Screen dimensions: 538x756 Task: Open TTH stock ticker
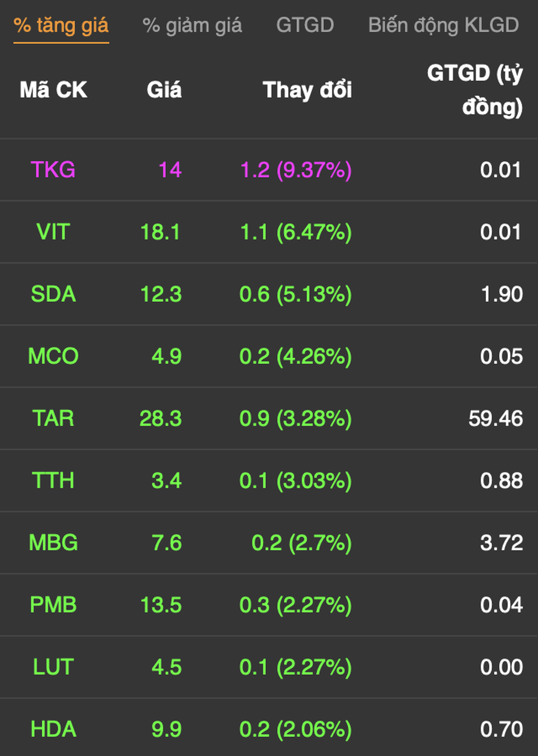click(53, 481)
